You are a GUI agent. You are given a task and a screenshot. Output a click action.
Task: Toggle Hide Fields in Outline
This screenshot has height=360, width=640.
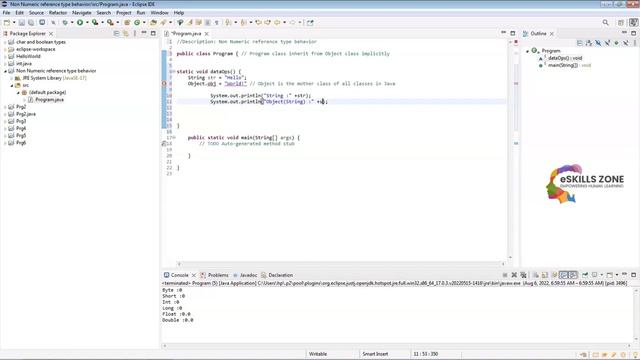(598, 43)
